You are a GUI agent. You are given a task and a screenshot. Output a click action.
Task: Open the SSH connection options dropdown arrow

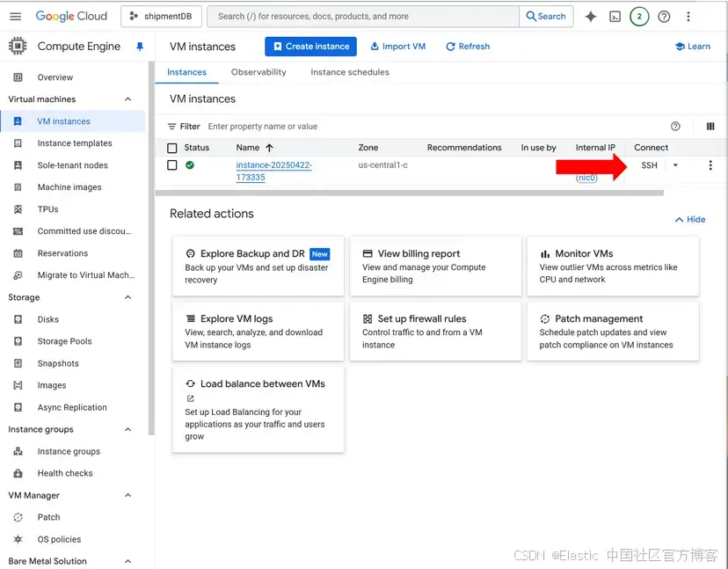[675, 164]
